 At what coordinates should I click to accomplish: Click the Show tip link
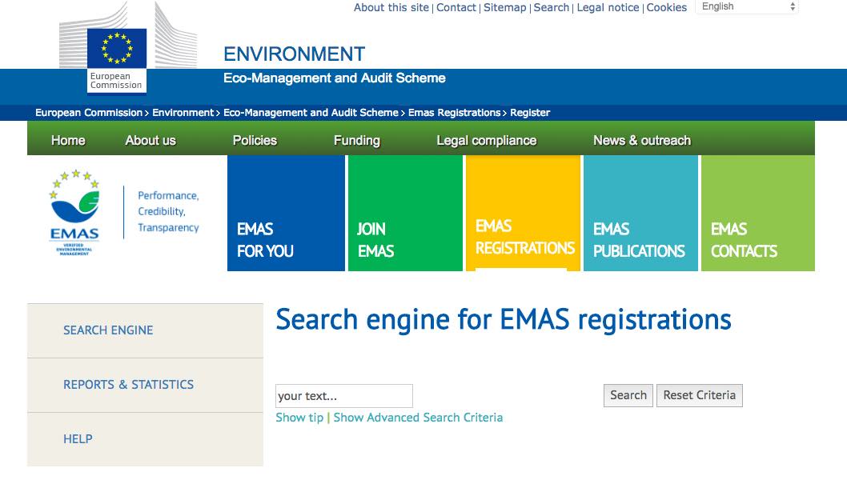(299, 418)
